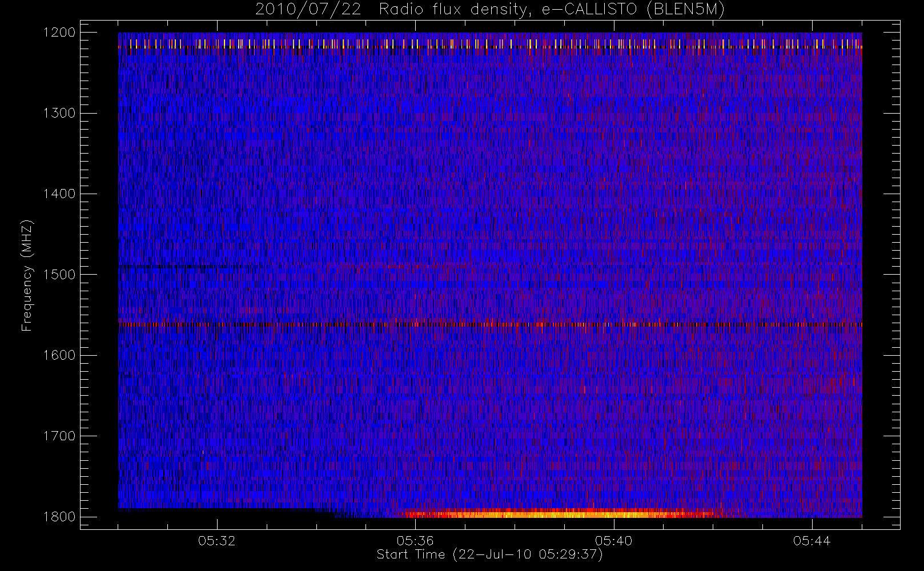The height and width of the screenshot is (571, 924).
Task: Click the 05:44 time tick label
Action: click(x=811, y=541)
